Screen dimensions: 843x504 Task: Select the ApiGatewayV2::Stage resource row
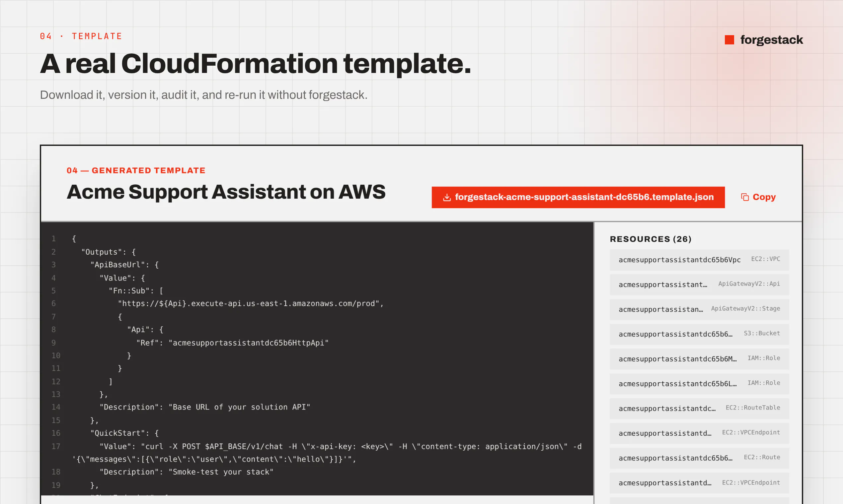click(x=699, y=309)
